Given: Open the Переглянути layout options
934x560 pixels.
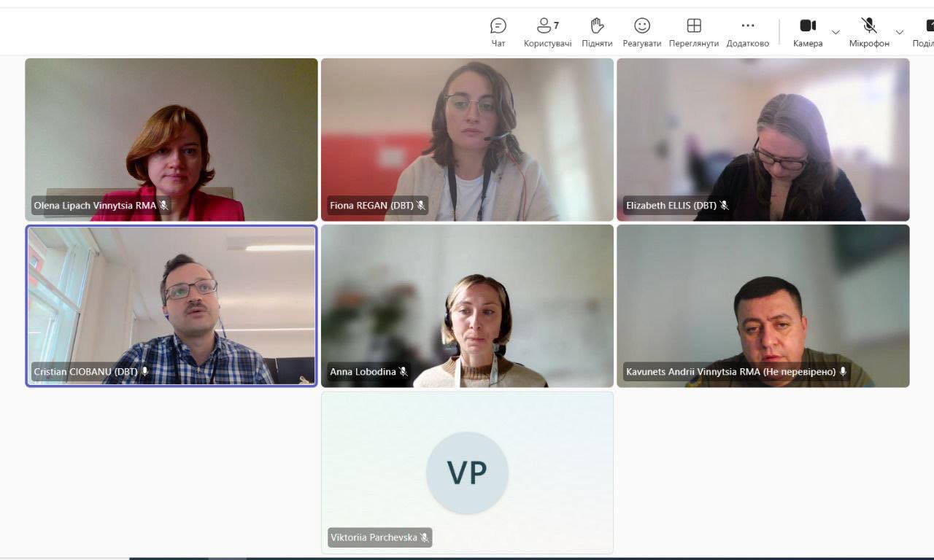Looking at the screenshot, I should [x=693, y=33].
